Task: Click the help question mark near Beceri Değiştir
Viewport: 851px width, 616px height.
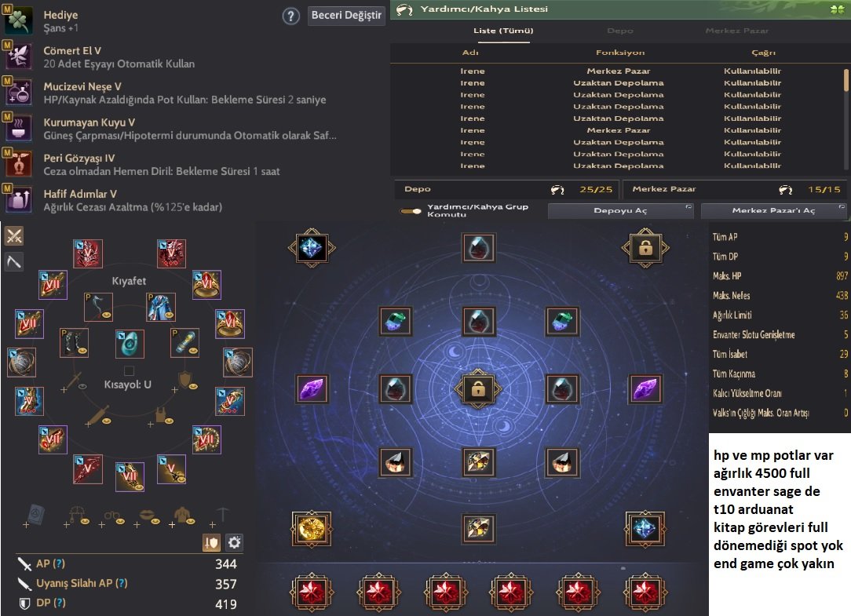Action: [291, 16]
